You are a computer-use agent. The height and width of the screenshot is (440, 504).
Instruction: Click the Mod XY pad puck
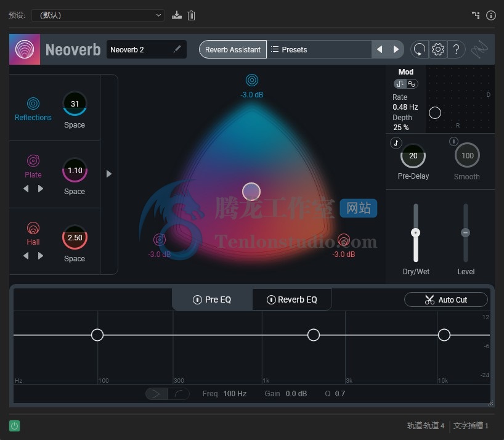[435, 113]
